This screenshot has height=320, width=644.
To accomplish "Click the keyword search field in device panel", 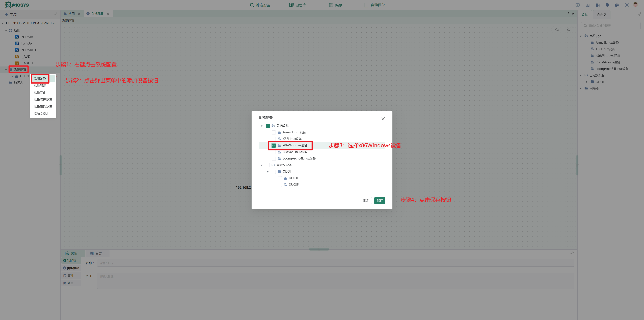I will pos(610,26).
